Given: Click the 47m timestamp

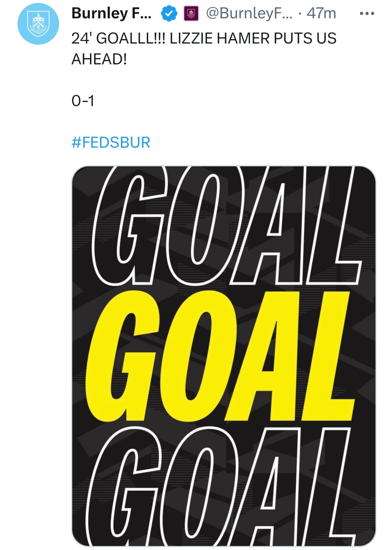Looking at the screenshot, I should click(321, 14).
